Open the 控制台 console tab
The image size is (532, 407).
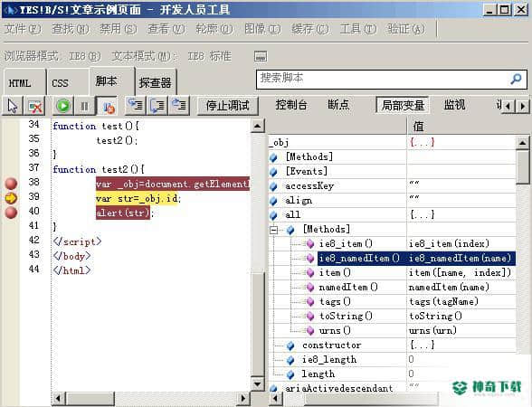[x=290, y=105]
